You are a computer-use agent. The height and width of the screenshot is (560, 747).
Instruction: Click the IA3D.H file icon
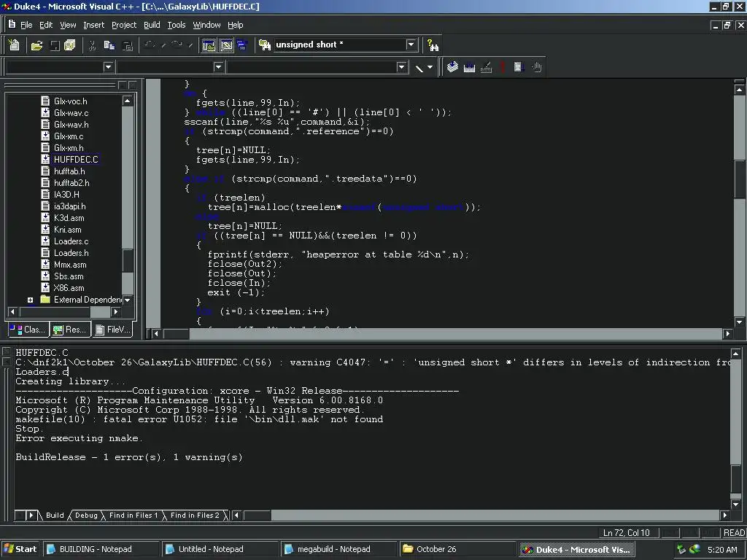point(45,195)
